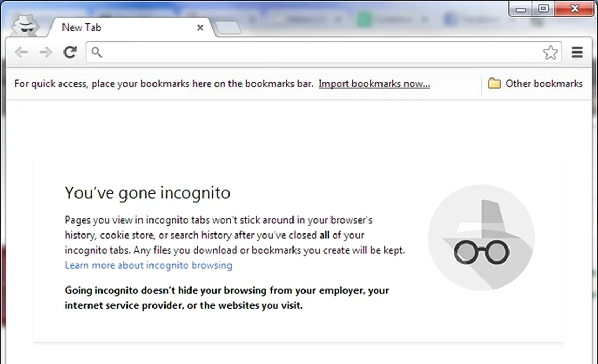Expand the Other bookmarks folder

[536, 84]
